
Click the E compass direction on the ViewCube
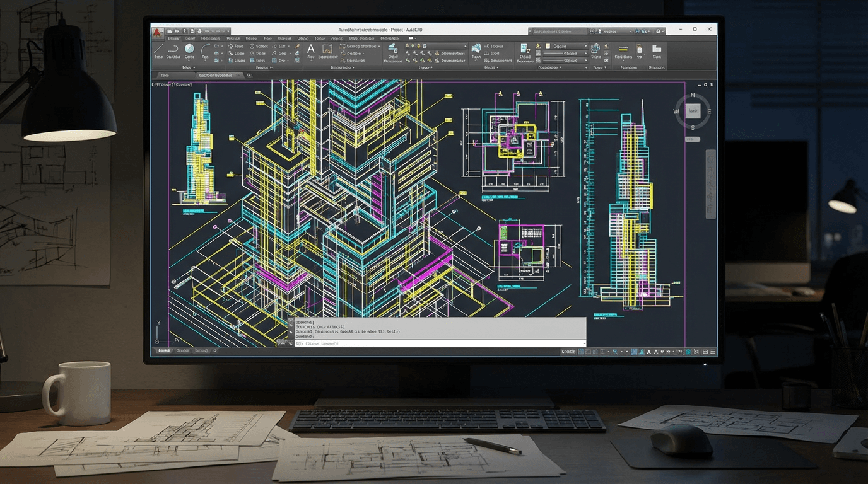coord(709,112)
